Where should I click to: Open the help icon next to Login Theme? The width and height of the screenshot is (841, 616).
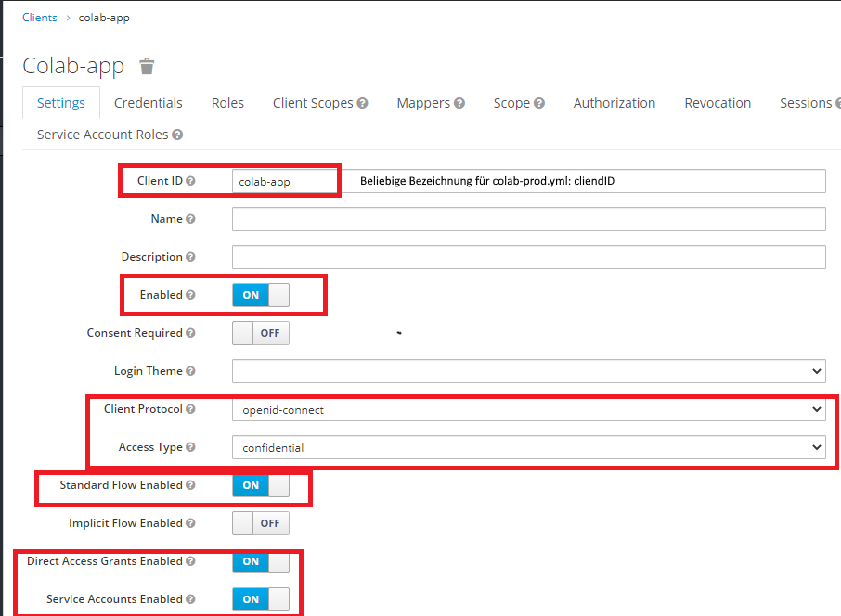click(189, 370)
